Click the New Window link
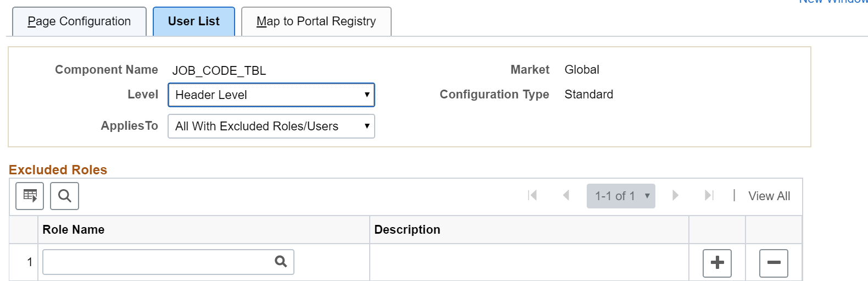The image size is (868, 281). (833, 2)
